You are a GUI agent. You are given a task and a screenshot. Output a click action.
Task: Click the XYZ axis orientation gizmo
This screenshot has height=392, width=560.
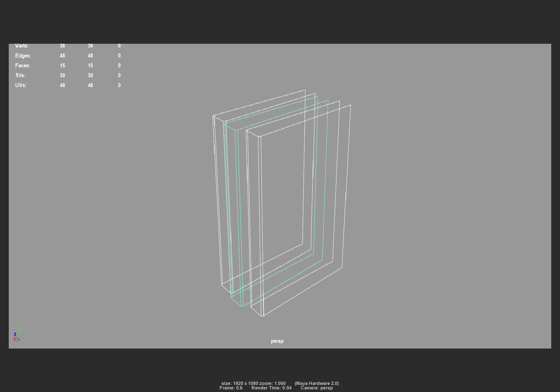(17, 335)
